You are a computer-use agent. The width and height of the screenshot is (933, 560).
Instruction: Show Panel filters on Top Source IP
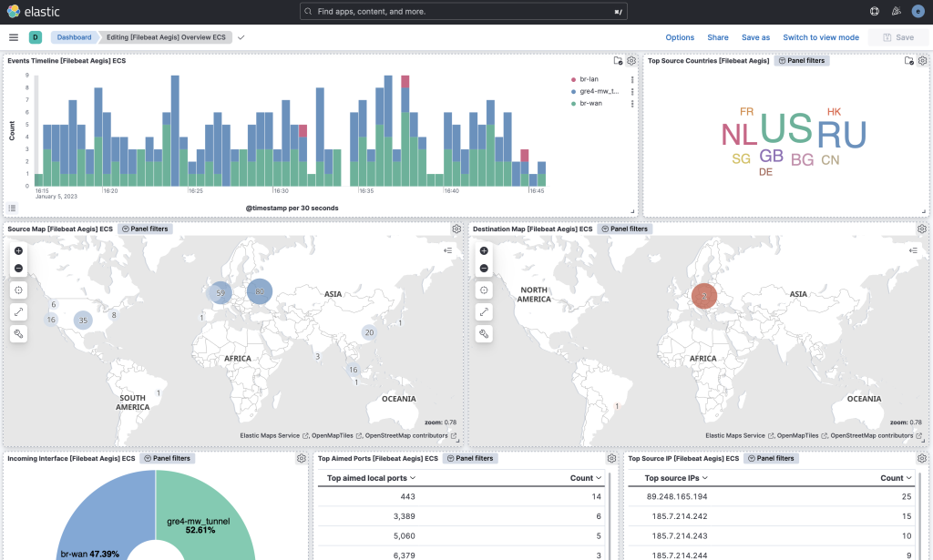(x=771, y=458)
